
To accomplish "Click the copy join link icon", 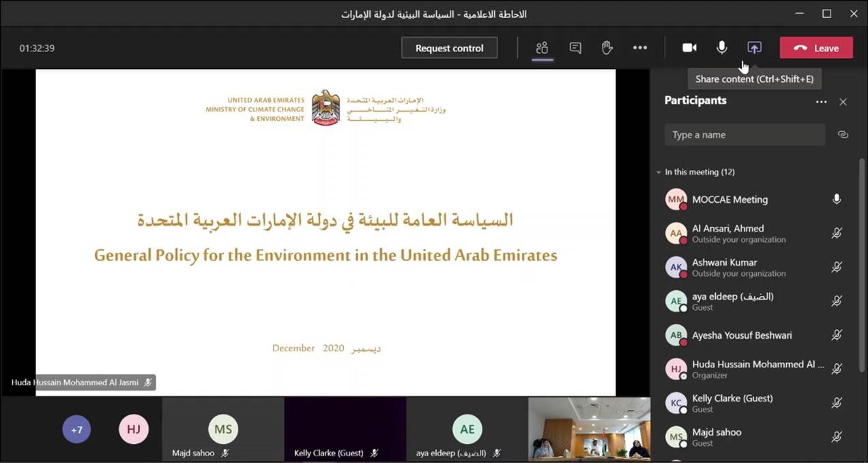I will (x=843, y=135).
